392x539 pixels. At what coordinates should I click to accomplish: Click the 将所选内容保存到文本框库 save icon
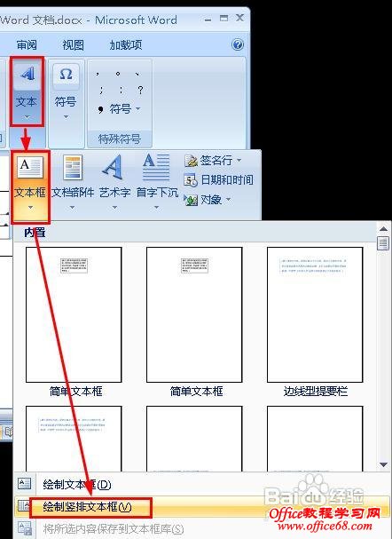click(x=24, y=528)
